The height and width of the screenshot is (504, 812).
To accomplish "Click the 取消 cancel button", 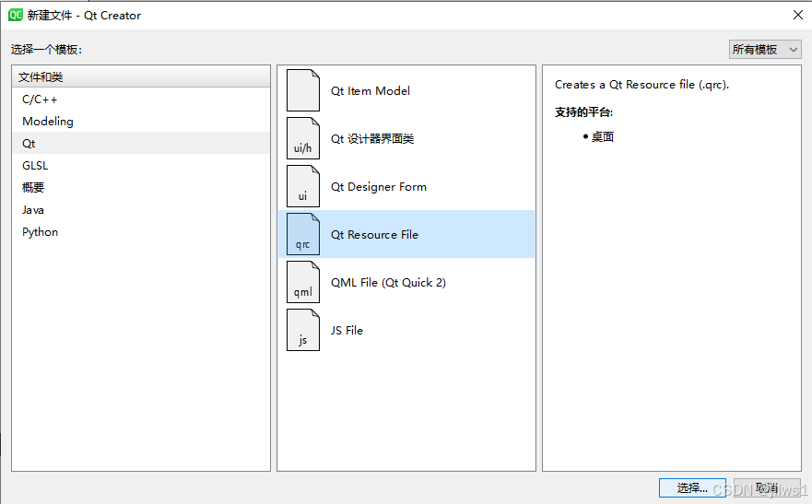I will [767, 488].
